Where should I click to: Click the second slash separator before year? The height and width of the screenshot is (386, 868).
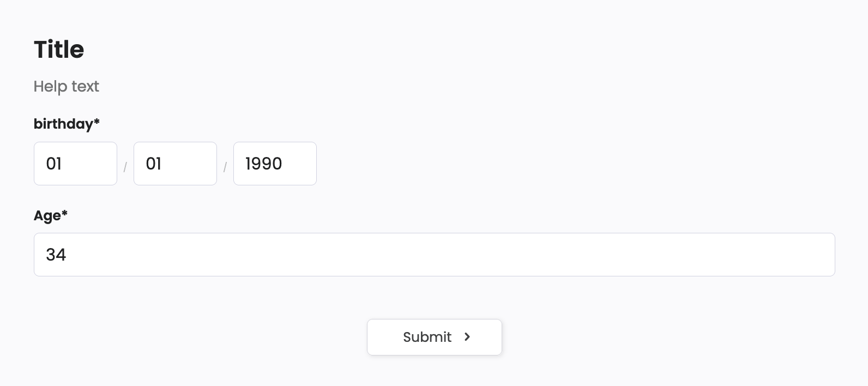click(225, 167)
